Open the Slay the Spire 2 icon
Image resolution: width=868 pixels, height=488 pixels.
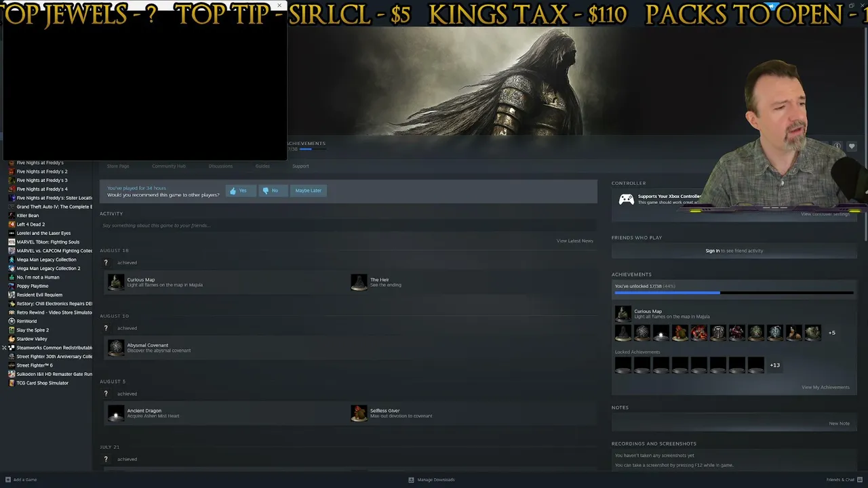pyautogui.click(x=12, y=330)
